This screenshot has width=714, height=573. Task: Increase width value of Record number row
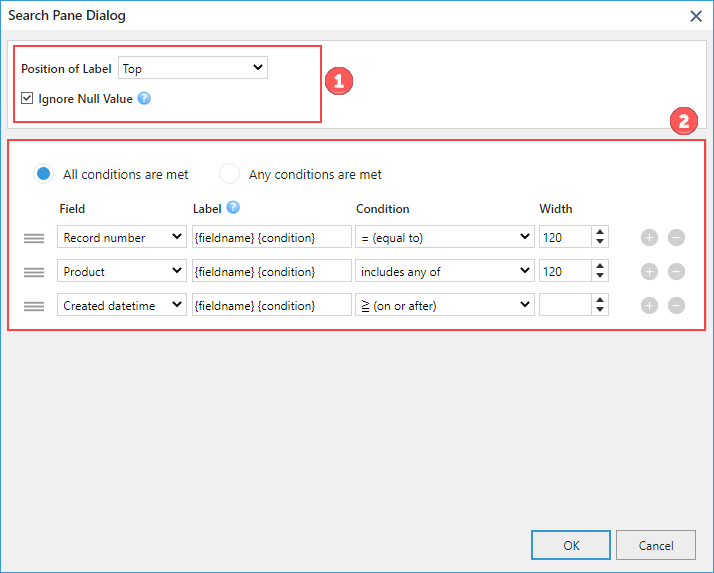(x=600, y=232)
